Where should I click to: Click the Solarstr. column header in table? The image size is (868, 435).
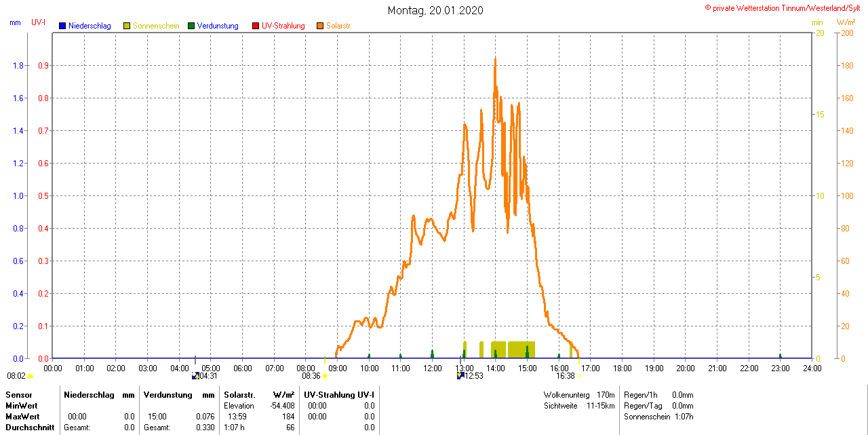[239, 395]
